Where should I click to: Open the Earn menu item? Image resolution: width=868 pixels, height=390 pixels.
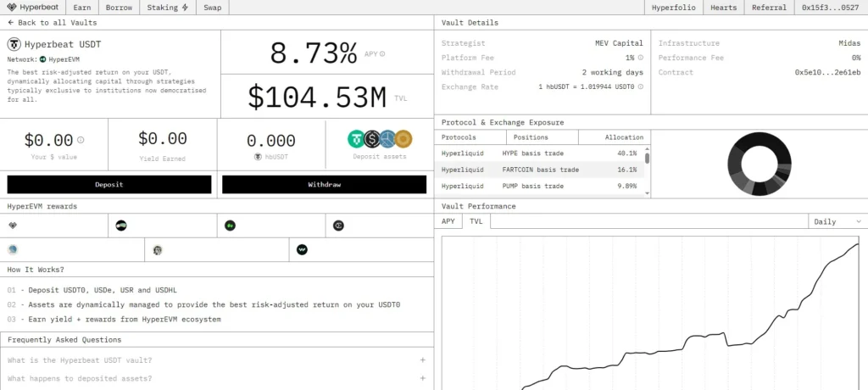click(82, 7)
